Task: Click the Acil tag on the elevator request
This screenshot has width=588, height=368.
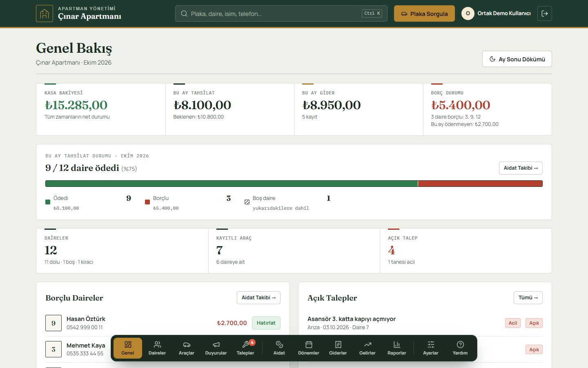Action: (x=513, y=323)
